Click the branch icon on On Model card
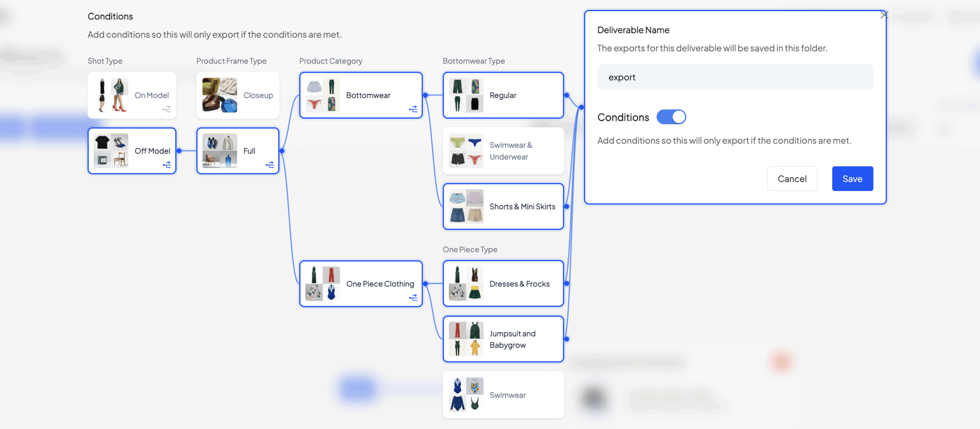This screenshot has width=980, height=429. (x=167, y=109)
